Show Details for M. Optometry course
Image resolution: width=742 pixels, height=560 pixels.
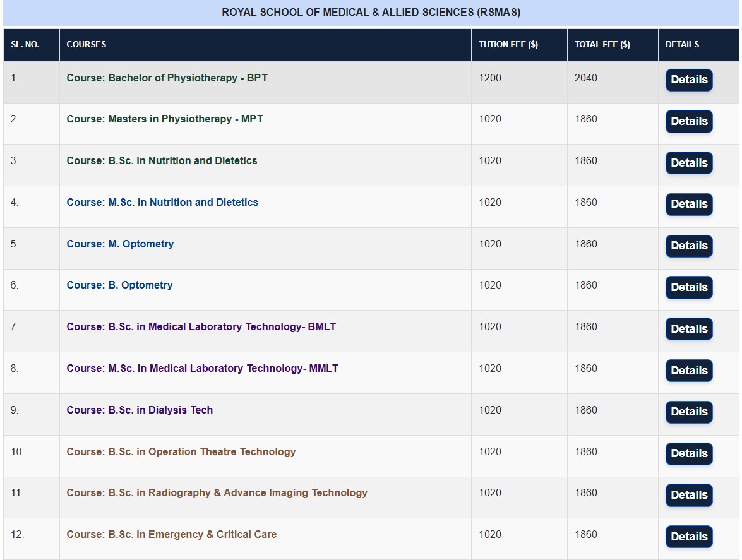coord(688,246)
